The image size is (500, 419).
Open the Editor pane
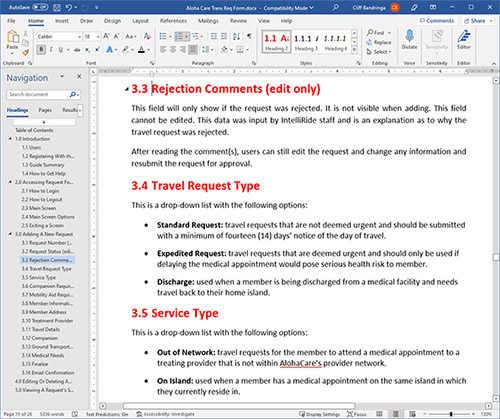click(464, 39)
